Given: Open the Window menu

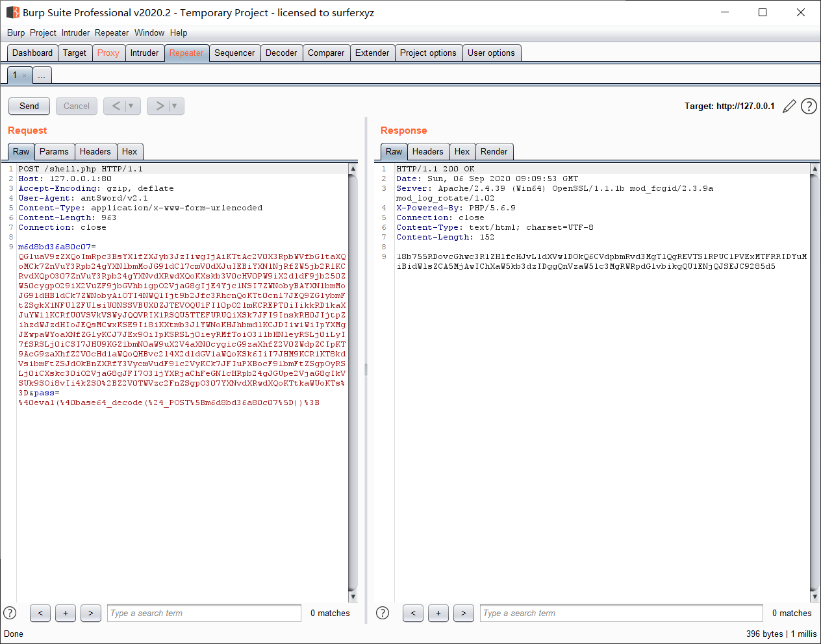Looking at the screenshot, I should point(149,32).
